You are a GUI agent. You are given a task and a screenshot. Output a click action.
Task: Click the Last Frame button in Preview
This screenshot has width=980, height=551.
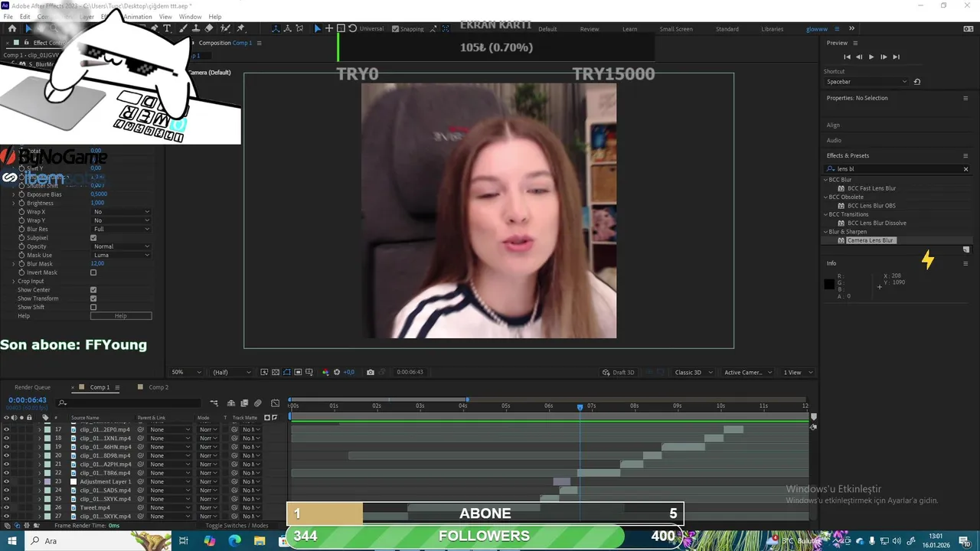point(896,57)
